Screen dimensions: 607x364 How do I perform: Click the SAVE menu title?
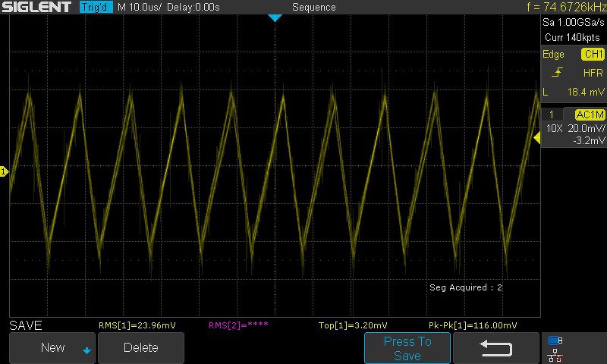(x=26, y=325)
